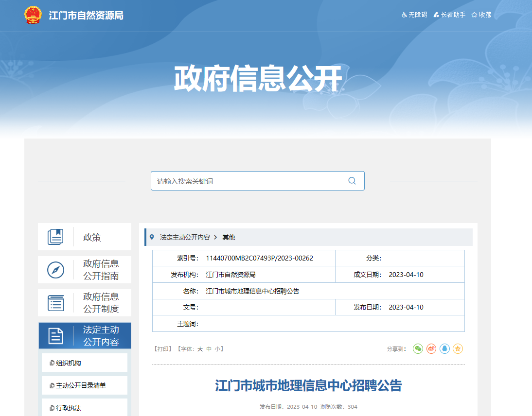The image size is (532, 416).
Task: Set font size to 中
Action: [x=209, y=349]
